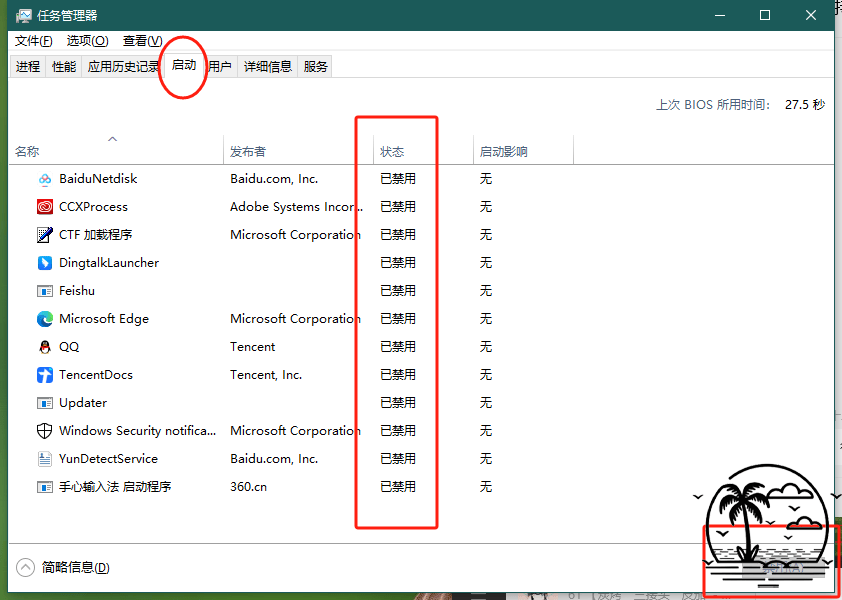842x600 pixels.
Task: Sort by the 状态 column header
Action: point(423,151)
